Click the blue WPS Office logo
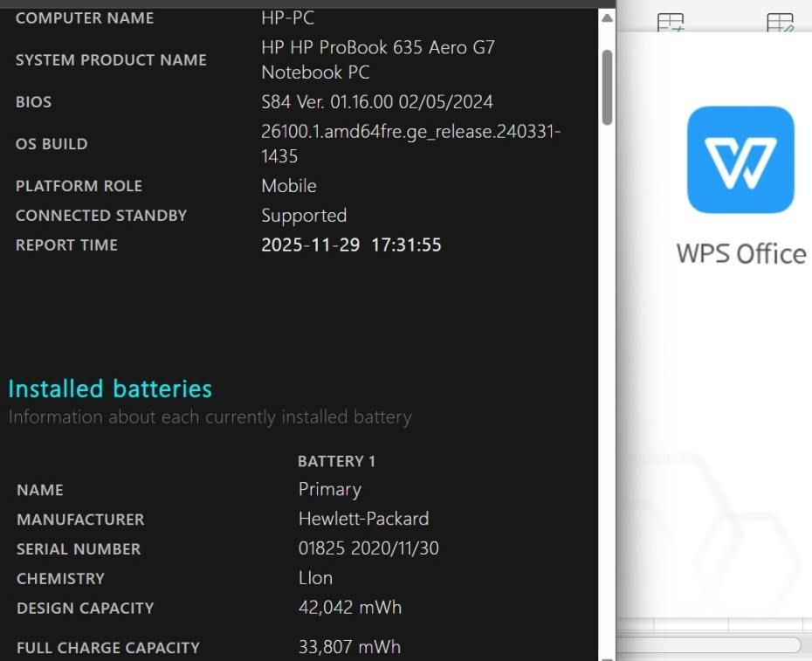 (740, 160)
